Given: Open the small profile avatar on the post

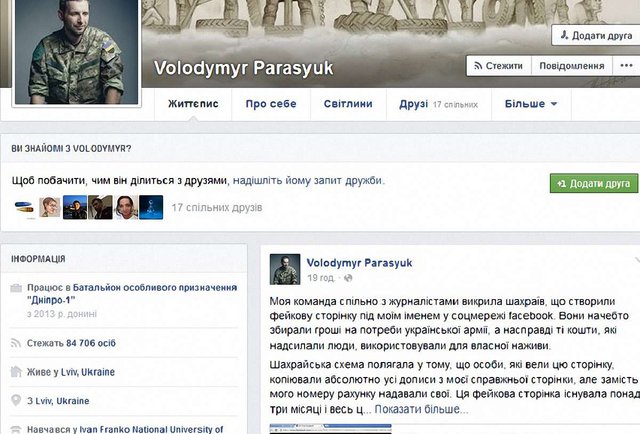Looking at the screenshot, I should (285, 269).
